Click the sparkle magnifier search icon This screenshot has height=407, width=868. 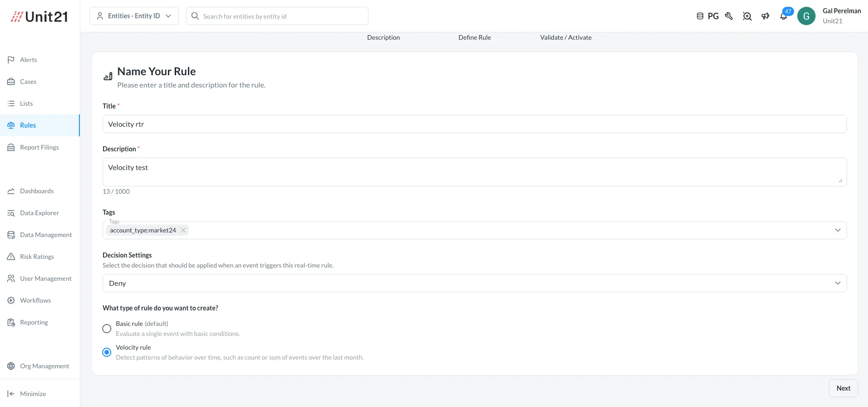pyautogui.click(x=747, y=16)
